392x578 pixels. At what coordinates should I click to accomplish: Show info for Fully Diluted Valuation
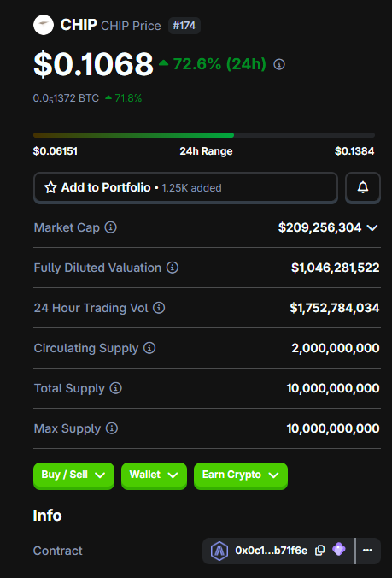(x=173, y=268)
